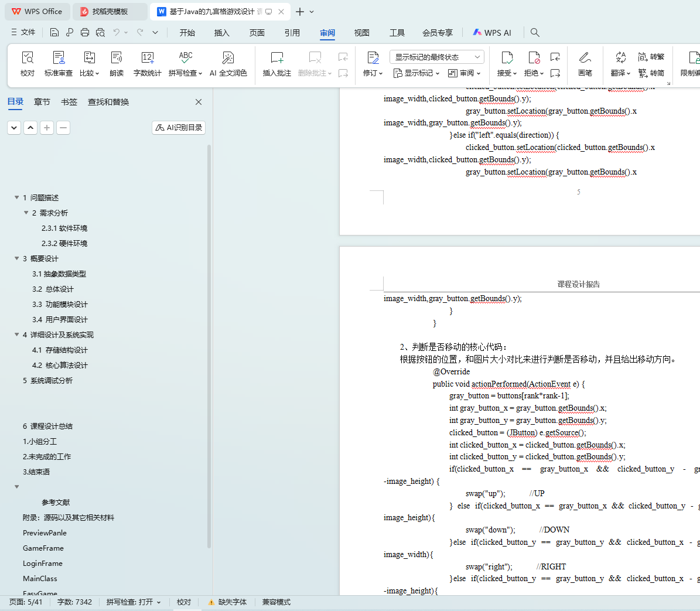Switch to the 引用 ribbon tab
Image resolution: width=700 pixels, height=611 pixels.
pyautogui.click(x=292, y=33)
